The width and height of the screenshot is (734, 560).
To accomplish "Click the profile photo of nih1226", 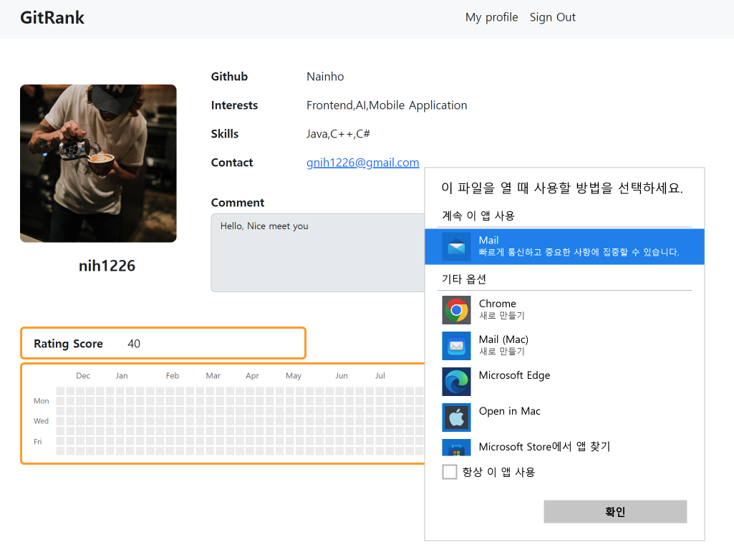I will (98, 163).
